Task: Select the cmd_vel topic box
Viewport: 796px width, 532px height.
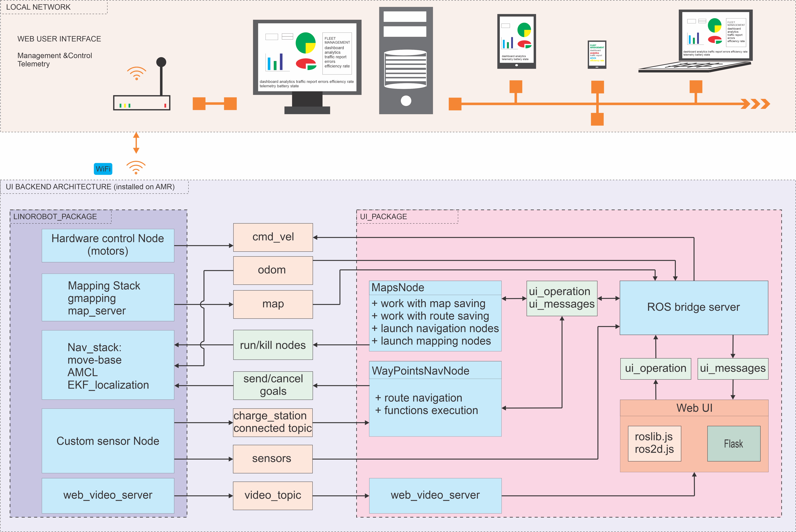Action: tap(273, 237)
